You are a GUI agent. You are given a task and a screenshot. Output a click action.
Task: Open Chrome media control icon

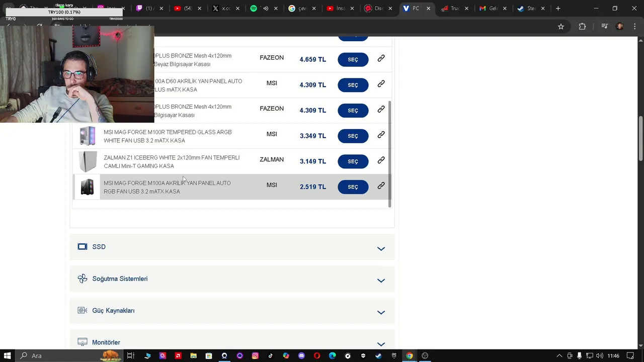click(x=604, y=27)
